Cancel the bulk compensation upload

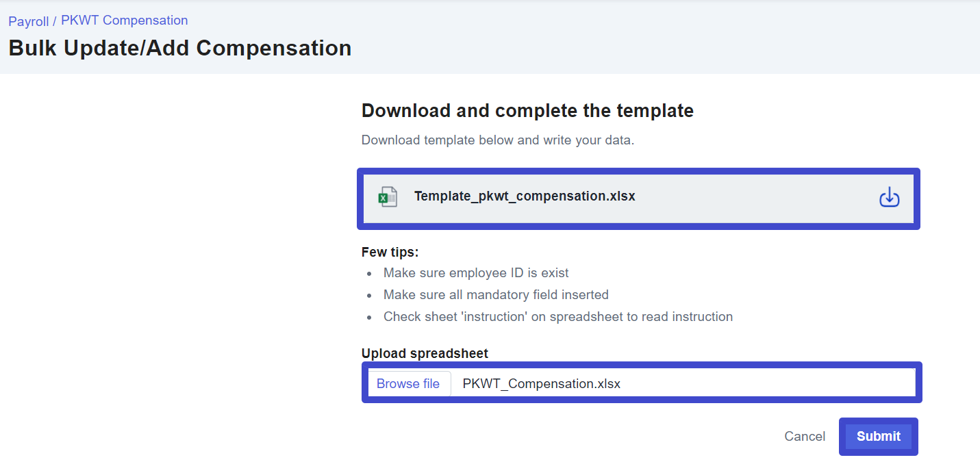point(805,437)
